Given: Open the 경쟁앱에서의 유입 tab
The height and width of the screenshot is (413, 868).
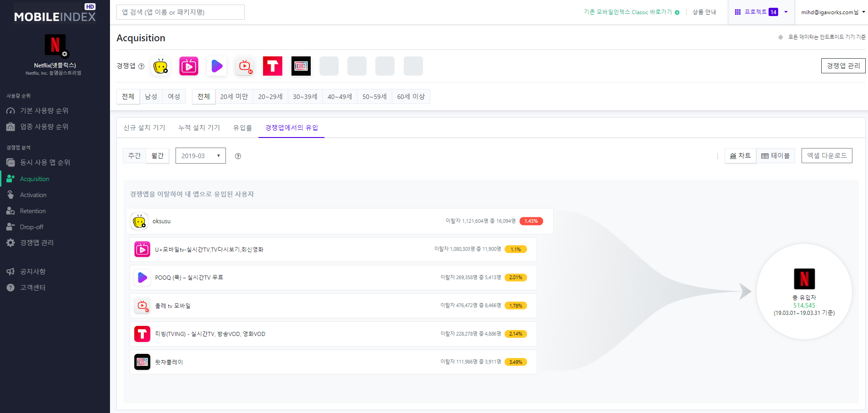Looking at the screenshot, I should tap(291, 128).
